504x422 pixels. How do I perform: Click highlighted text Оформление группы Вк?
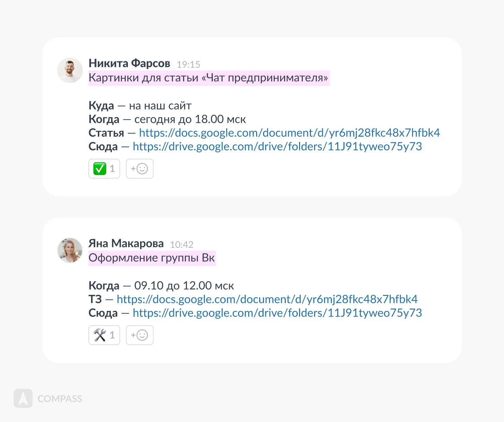152,258
